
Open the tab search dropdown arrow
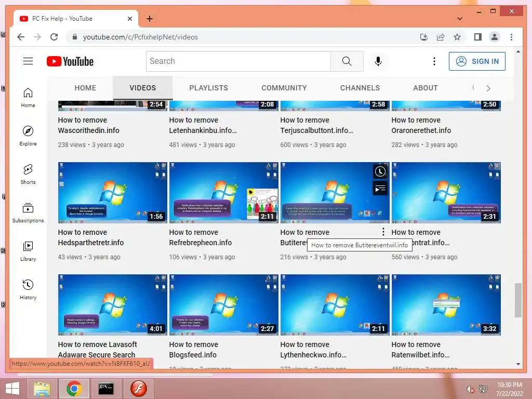pos(460,19)
